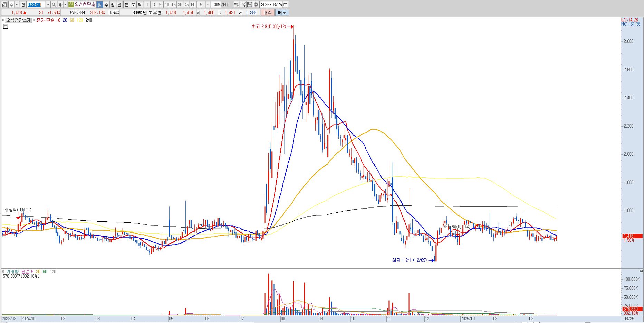Image resolution: width=644 pixels, height=323 pixels.
Task: Click the candlestick indicator add icon
Action: (236, 4)
